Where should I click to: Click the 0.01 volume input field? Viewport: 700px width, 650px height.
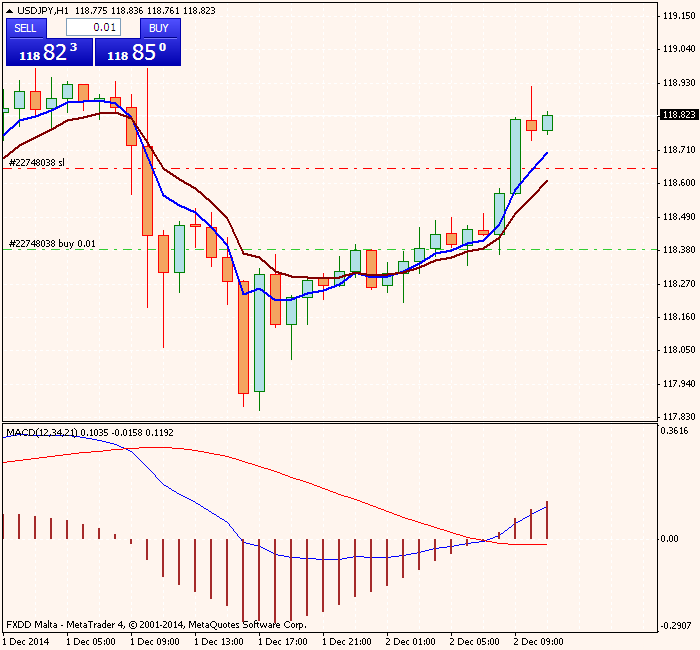93,28
